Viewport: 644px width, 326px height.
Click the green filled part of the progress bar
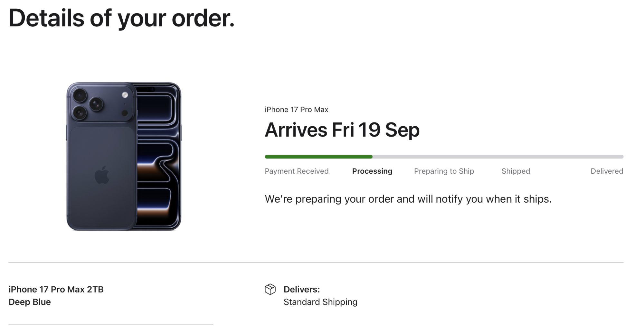click(x=318, y=157)
